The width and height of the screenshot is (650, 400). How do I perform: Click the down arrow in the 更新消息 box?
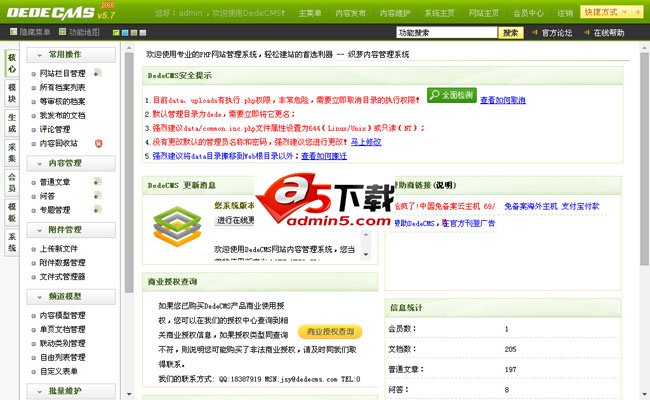366,255
